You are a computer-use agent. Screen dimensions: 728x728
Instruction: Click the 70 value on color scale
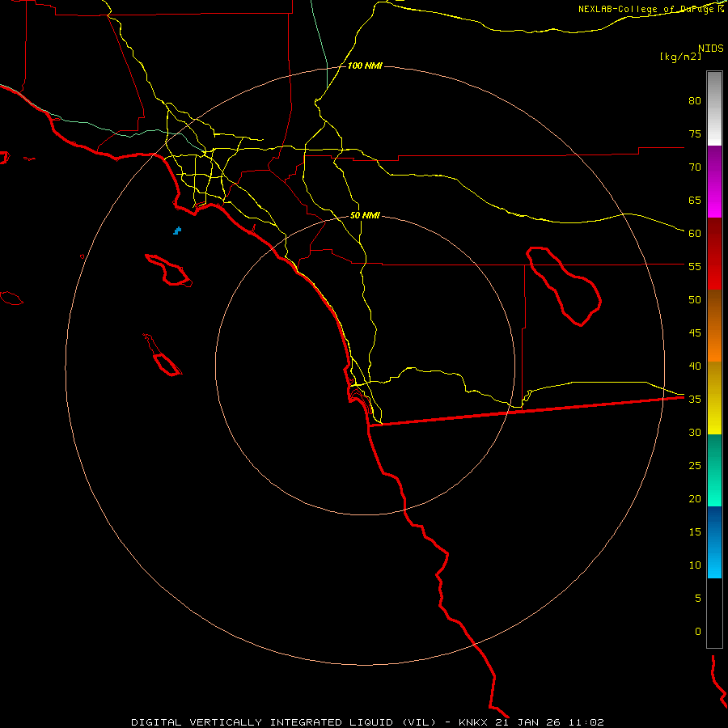(695, 167)
